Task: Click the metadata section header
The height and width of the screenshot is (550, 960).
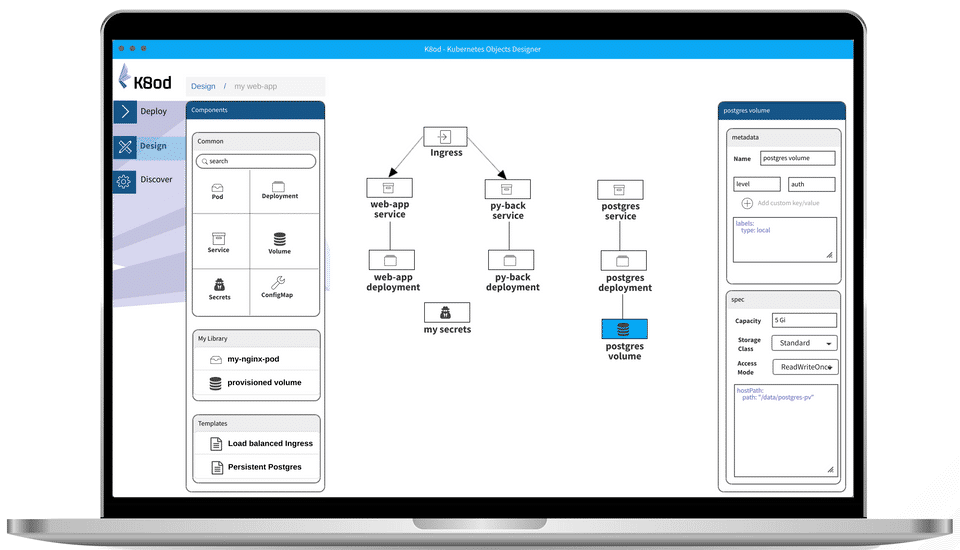Action: pos(783,138)
